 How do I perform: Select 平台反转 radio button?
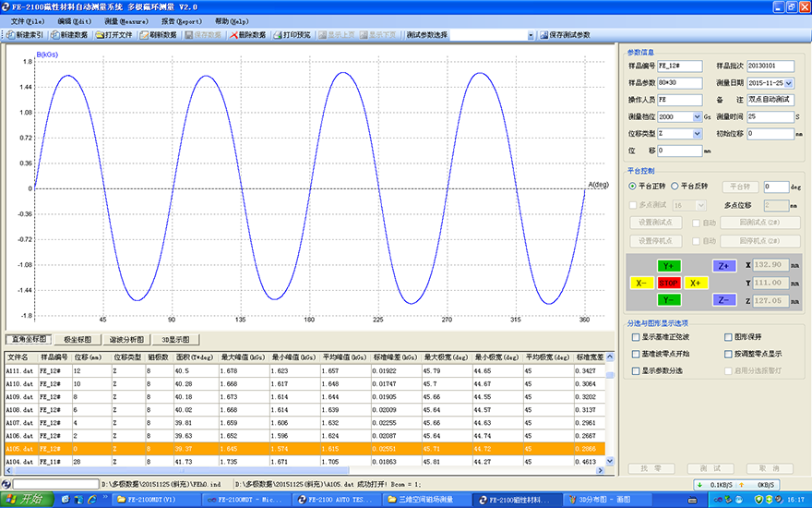tap(675, 186)
